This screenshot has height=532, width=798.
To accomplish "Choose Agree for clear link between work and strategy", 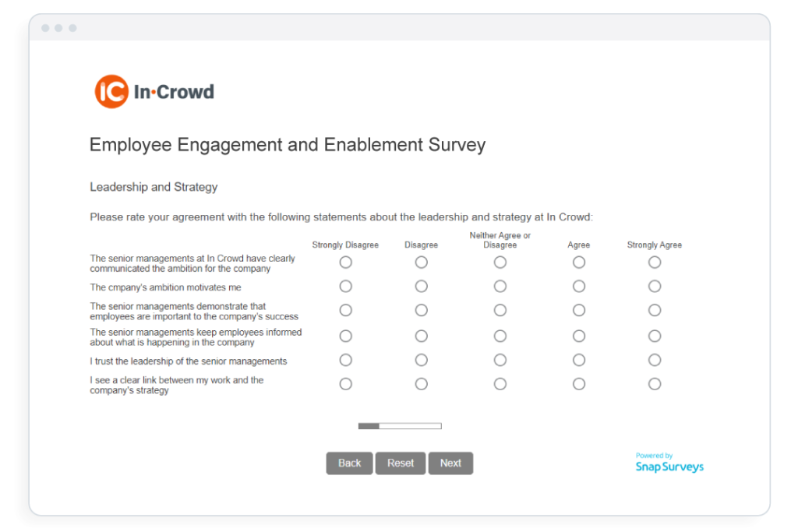I will [578, 383].
